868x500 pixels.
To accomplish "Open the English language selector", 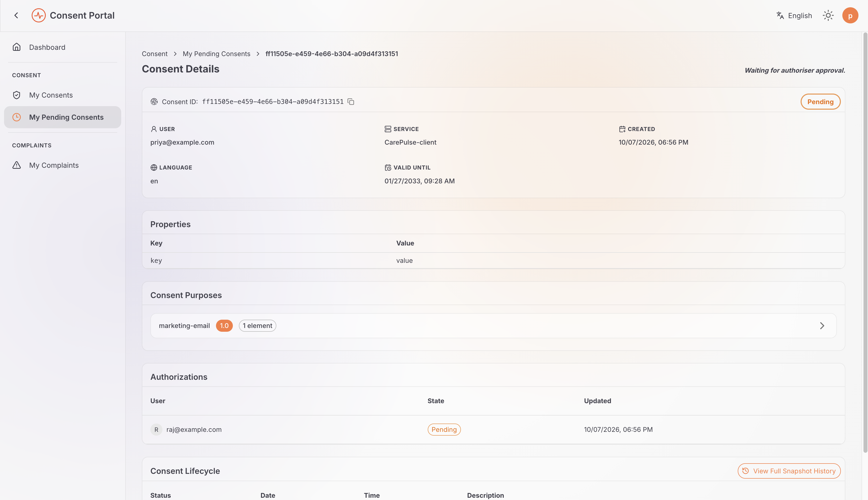I will 794,15.
